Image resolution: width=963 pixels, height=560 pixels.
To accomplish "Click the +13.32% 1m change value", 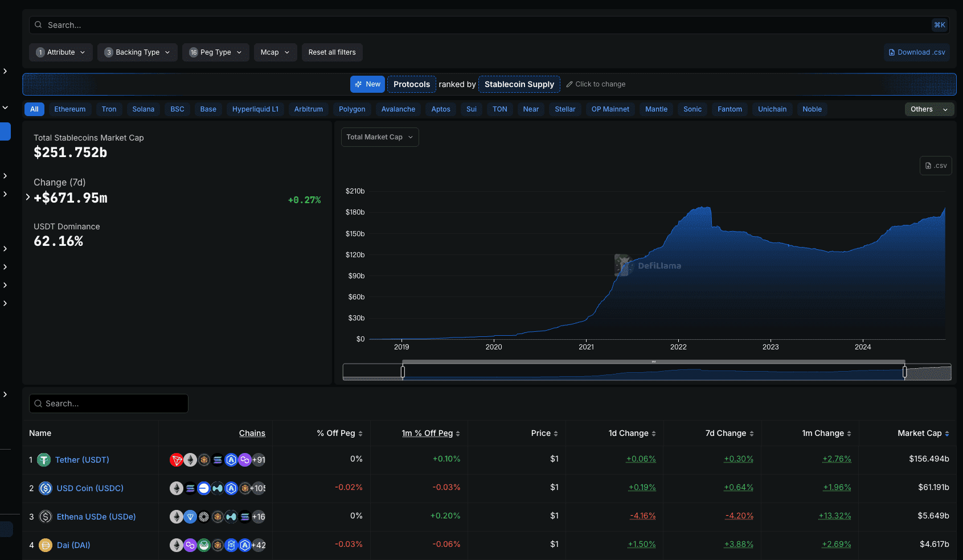I will (x=835, y=516).
